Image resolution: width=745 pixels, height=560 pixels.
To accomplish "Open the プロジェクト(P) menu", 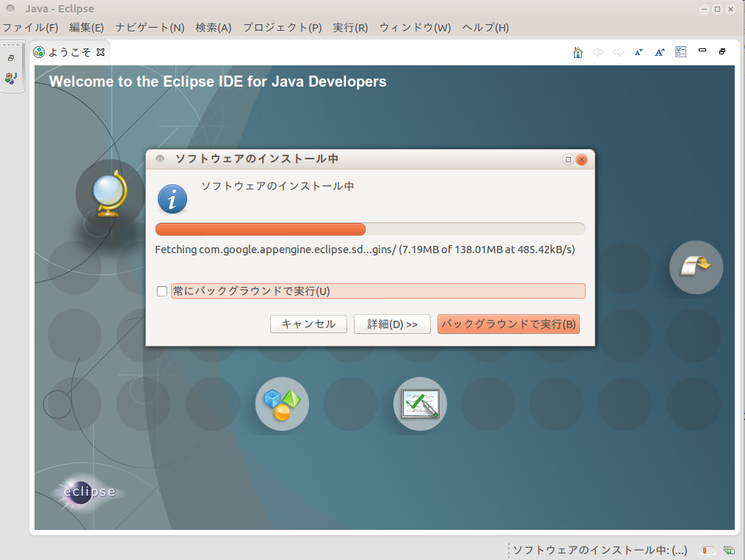I will tap(283, 28).
